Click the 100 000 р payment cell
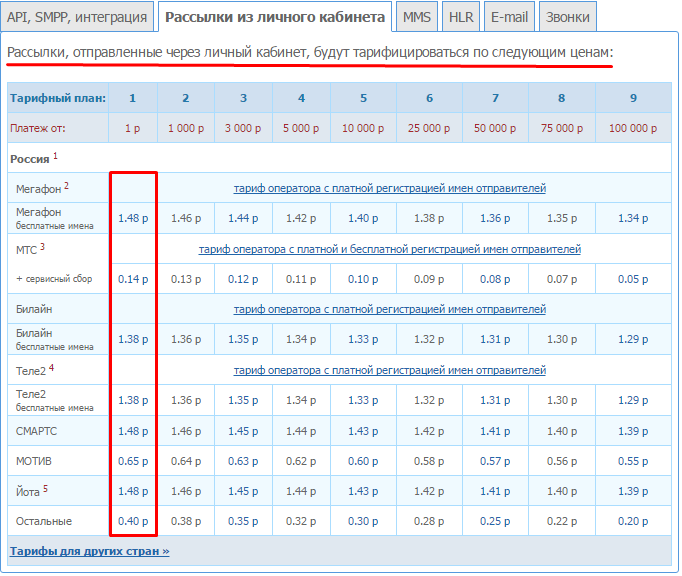The width and height of the screenshot is (682, 576). [x=633, y=128]
